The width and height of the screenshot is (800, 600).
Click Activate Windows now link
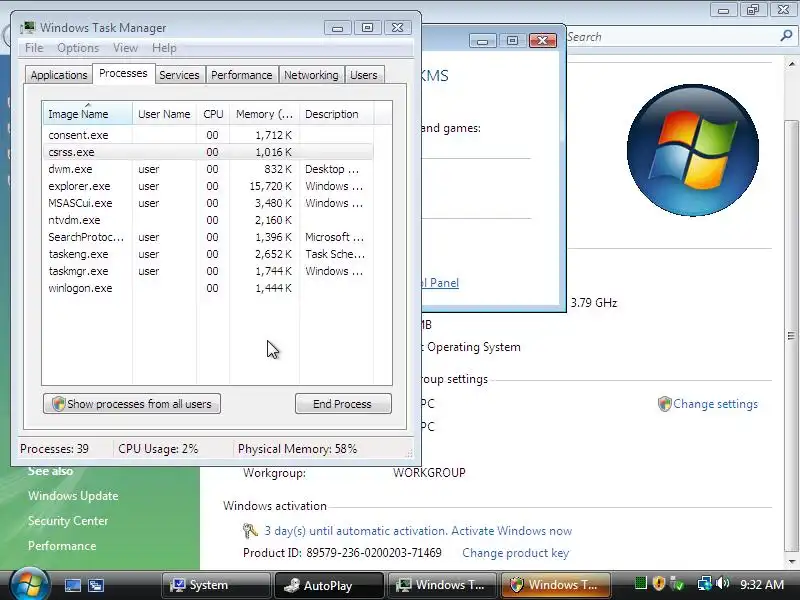[x=511, y=531]
